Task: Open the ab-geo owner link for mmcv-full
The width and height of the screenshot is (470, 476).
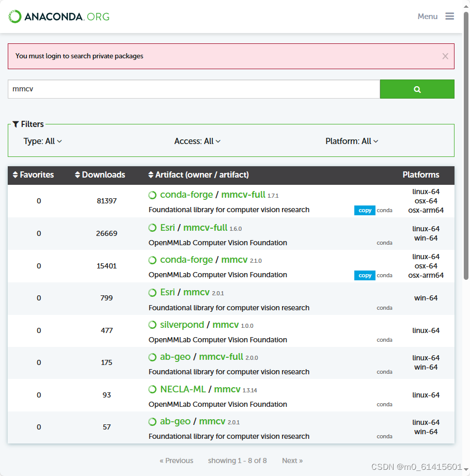Action: [175, 357]
